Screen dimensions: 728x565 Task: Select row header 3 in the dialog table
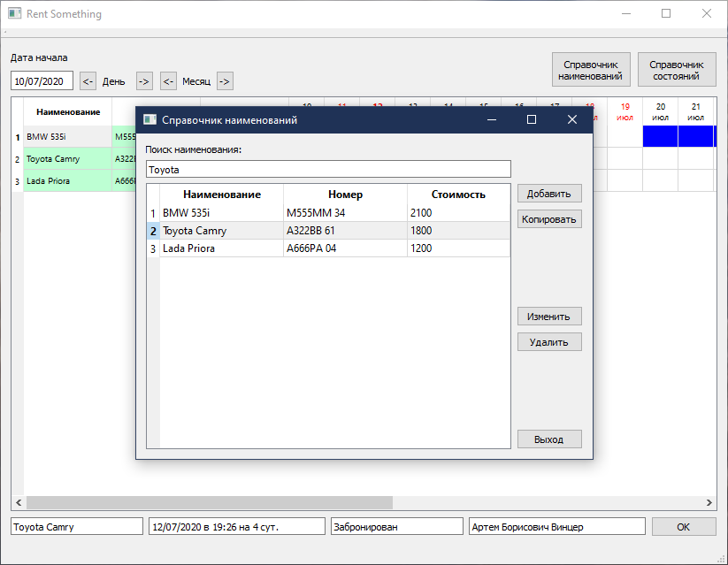153,248
